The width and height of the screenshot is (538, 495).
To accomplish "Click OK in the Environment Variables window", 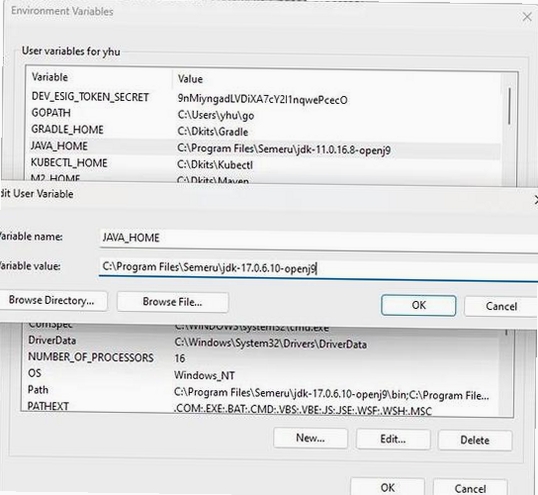I will pos(388,487).
